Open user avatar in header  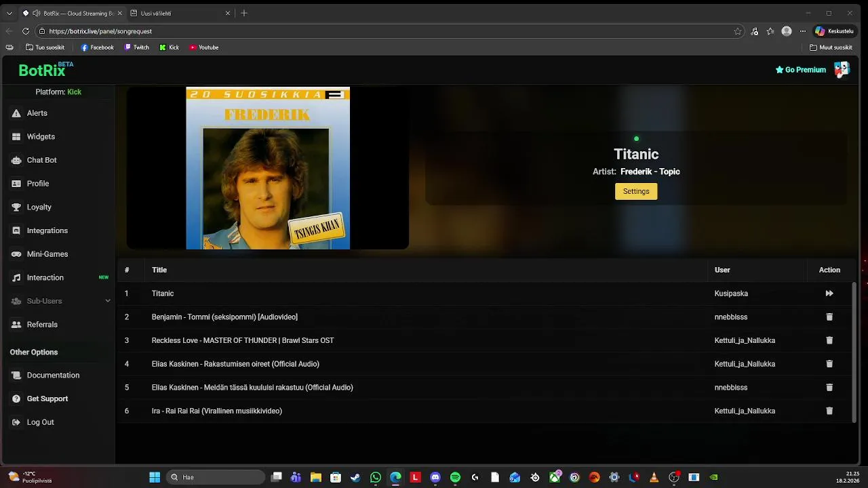pyautogui.click(x=842, y=69)
